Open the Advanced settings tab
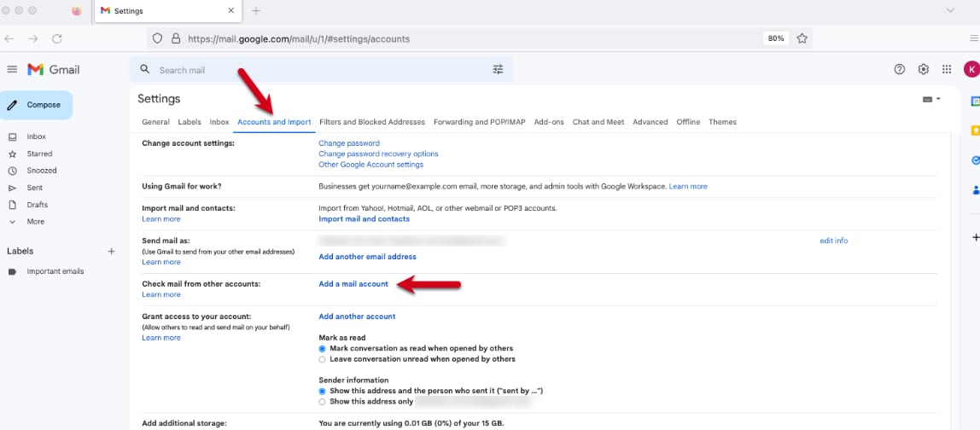This screenshot has height=430, width=980. coord(650,122)
